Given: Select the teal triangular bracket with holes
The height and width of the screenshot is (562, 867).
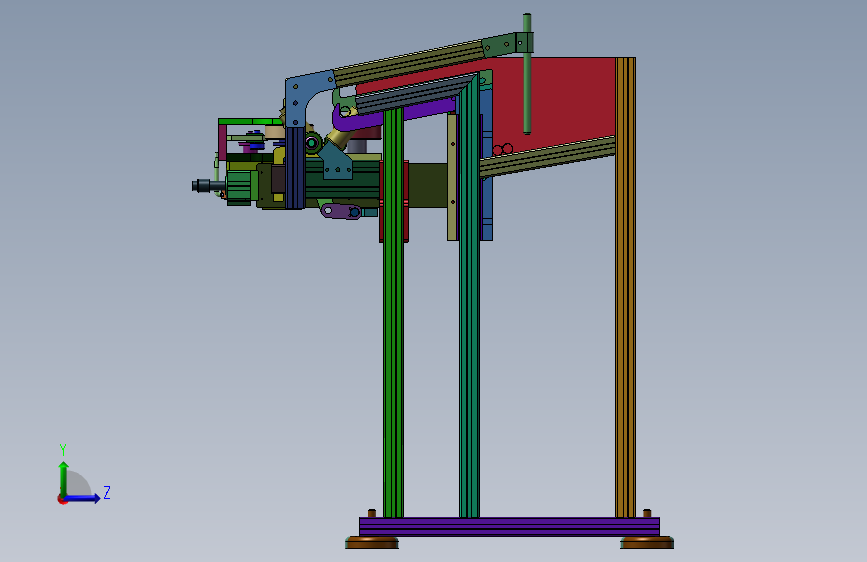Looking at the screenshot, I should click(336, 162).
